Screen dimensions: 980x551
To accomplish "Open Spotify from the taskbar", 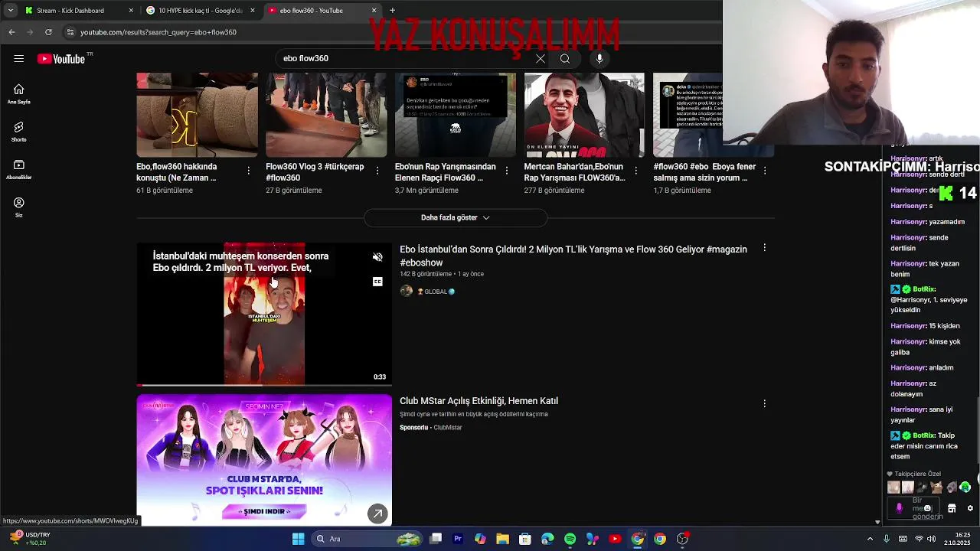I will click(570, 539).
